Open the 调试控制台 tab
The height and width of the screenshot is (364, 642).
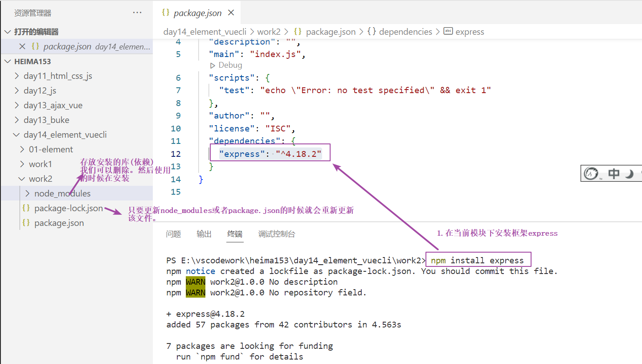point(276,234)
